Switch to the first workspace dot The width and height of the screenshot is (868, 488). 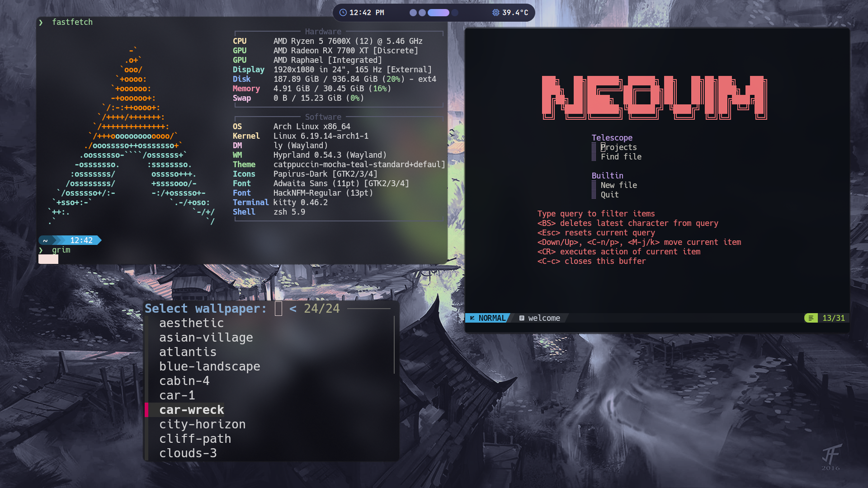tap(413, 13)
